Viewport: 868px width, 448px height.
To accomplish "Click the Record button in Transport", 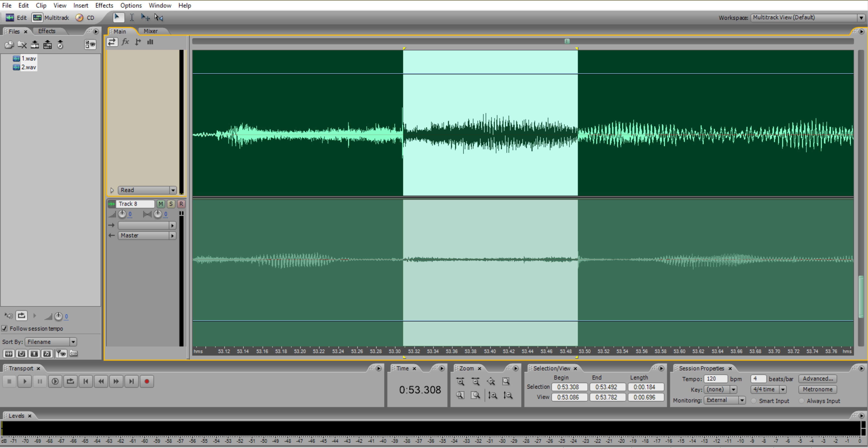I will (x=146, y=381).
